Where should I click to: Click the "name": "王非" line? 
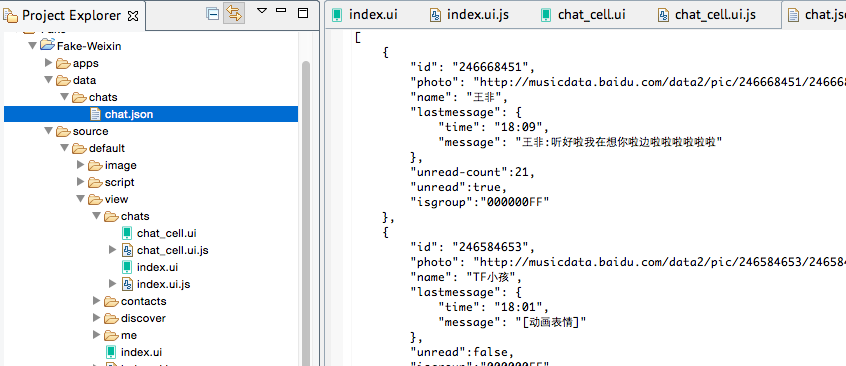coord(459,98)
